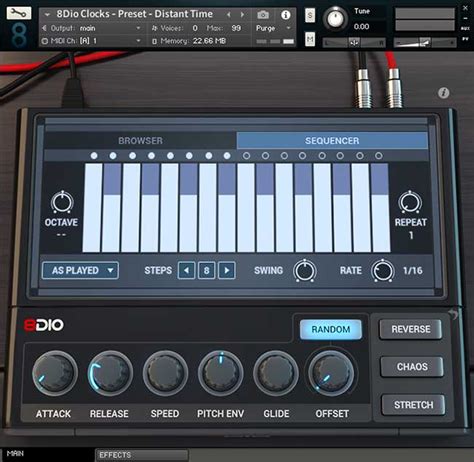474x462 pixels.
Task: Select the previous preset arrow
Action: pos(229,15)
